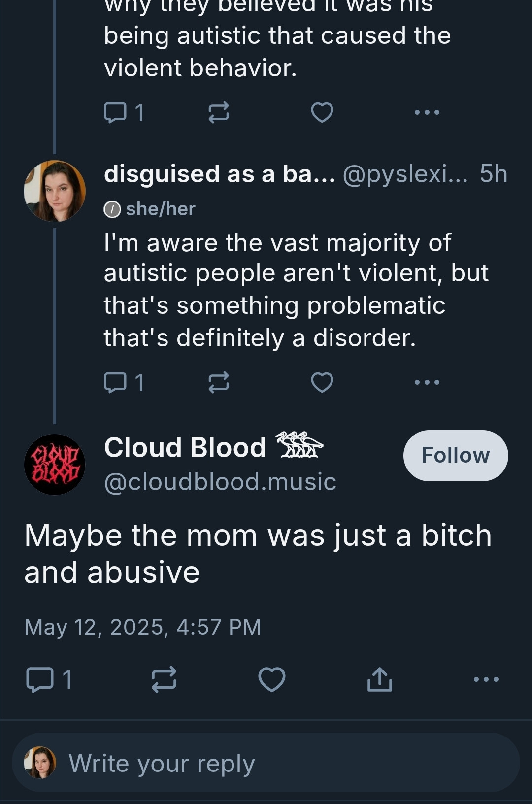Repost the top post about violent behavior
532x804 pixels.
pos(219,112)
